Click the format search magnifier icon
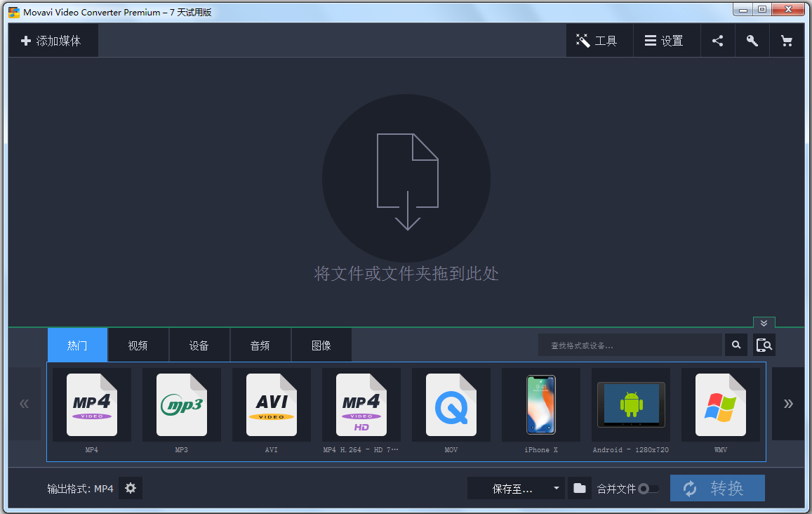The image size is (812, 514). [736, 345]
